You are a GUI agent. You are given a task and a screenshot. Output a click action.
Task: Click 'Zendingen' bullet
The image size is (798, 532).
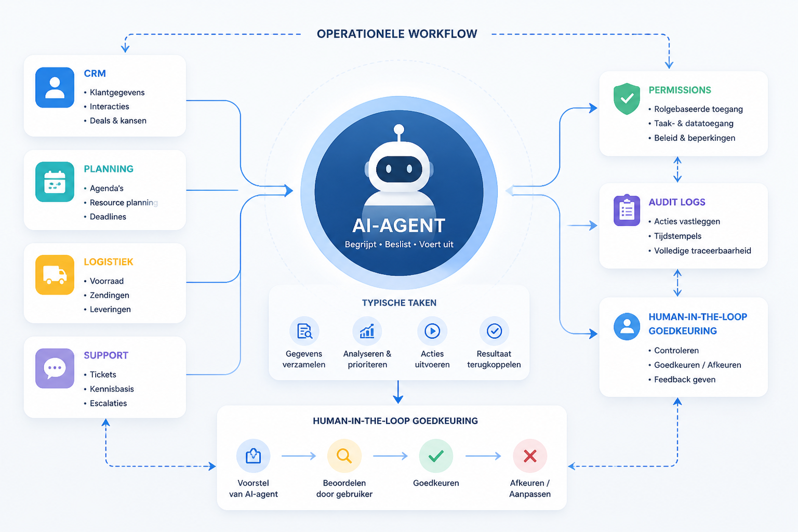point(109,295)
